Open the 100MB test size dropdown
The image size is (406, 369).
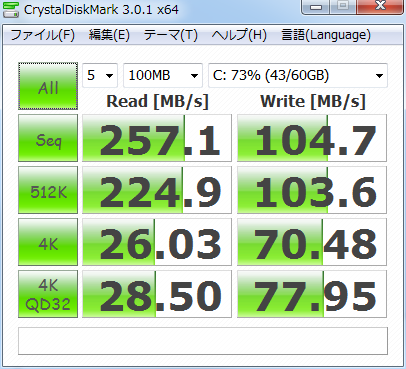point(163,75)
